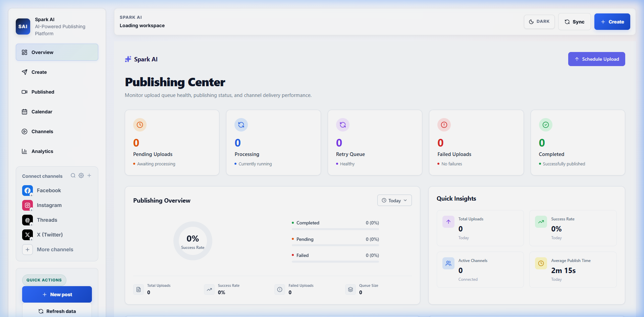Connect the Threads channel
The image size is (644, 317).
point(57,220)
